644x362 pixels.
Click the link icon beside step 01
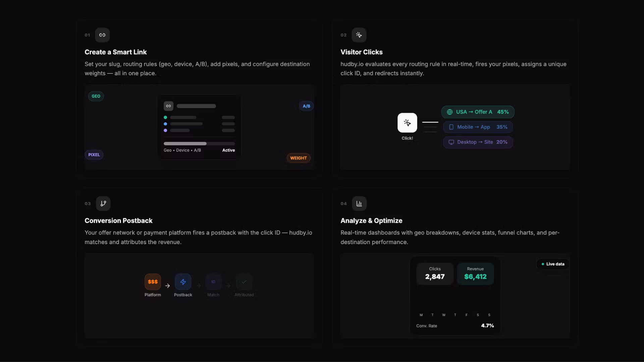(x=102, y=35)
